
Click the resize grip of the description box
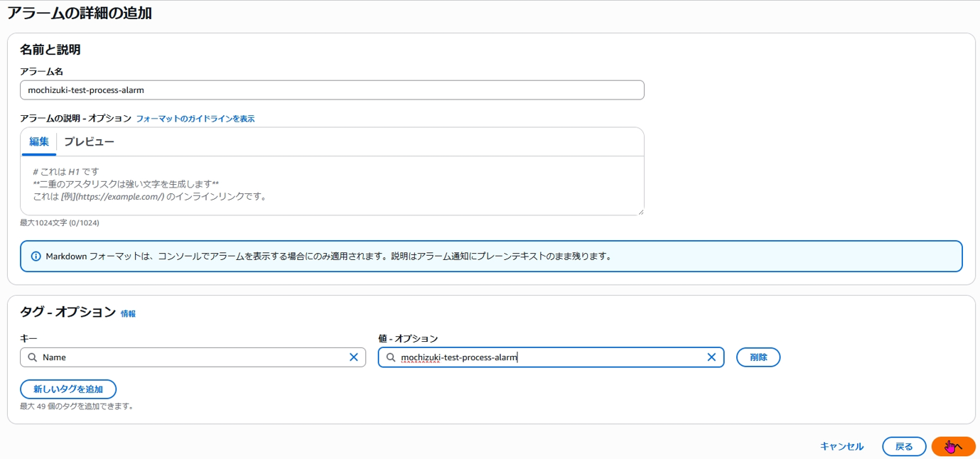coord(640,211)
